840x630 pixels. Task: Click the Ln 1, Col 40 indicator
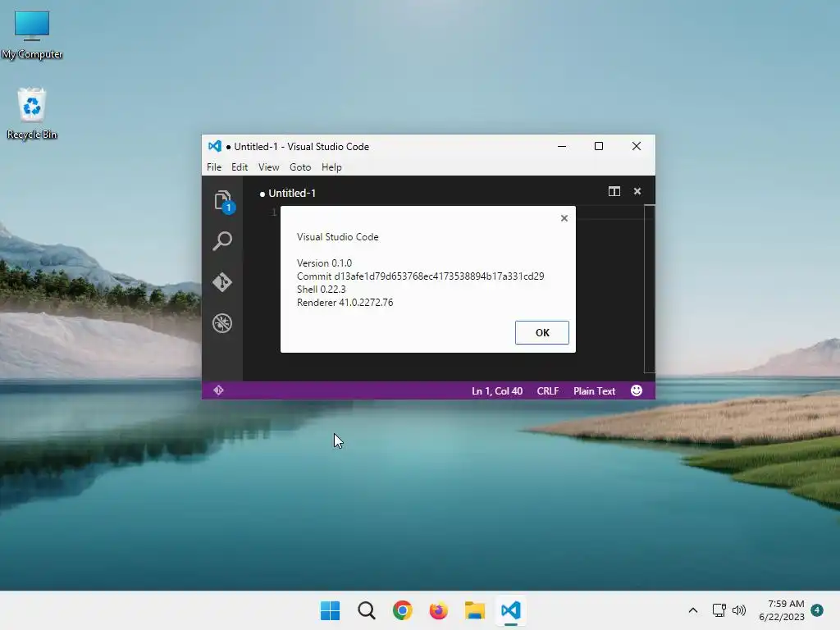[x=497, y=391]
